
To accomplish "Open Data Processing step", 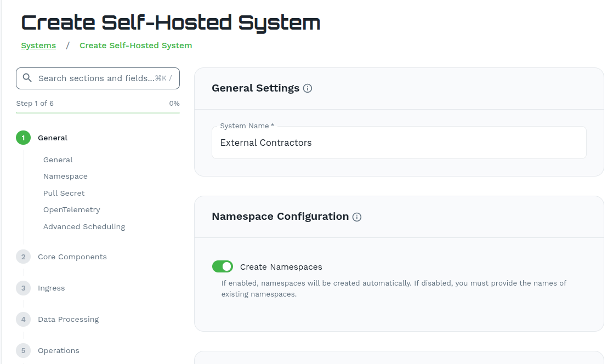I will [69, 320].
